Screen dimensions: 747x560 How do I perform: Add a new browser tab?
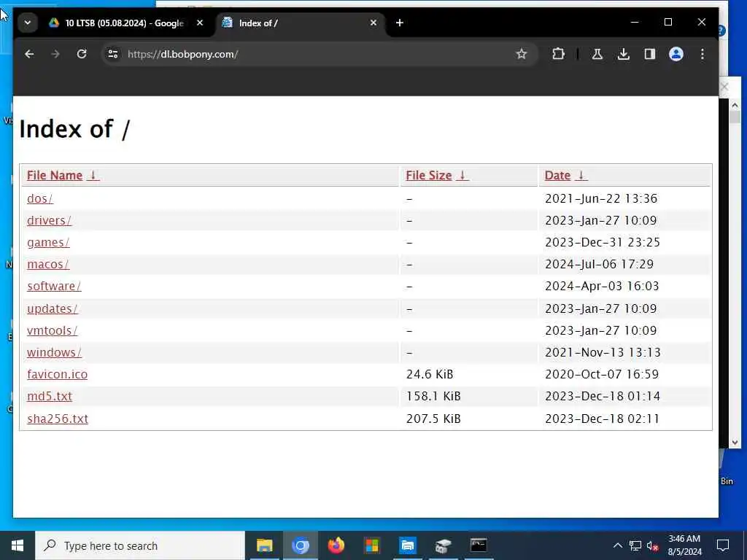coord(400,23)
